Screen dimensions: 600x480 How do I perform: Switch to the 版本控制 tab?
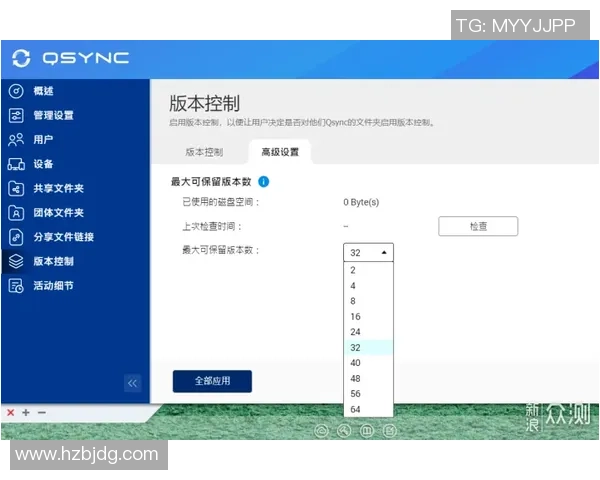tap(204, 152)
